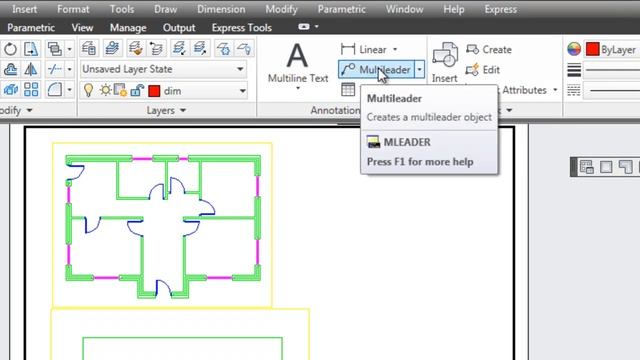Image resolution: width=640 pixels, height=360 pixels.
Task: Click the Make Object's Layer Current icon
Action: click(112, 48)
